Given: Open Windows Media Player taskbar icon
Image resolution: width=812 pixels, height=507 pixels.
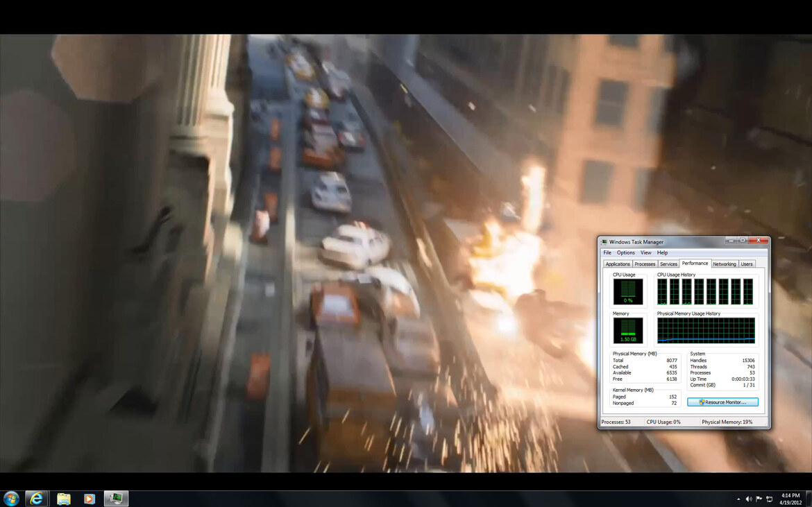Looking at the screenshot, I should [x=89, y=499].
